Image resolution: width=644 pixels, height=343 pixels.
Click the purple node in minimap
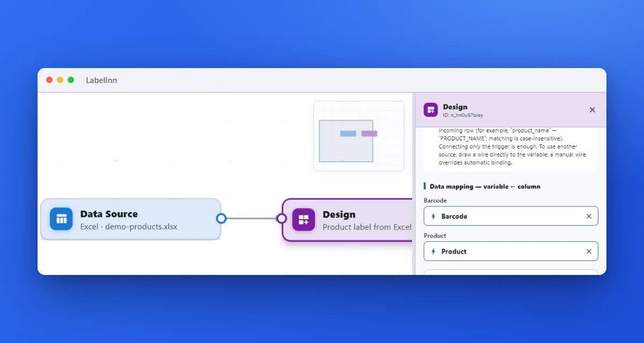pyautogui.click(x=369, y=133)
